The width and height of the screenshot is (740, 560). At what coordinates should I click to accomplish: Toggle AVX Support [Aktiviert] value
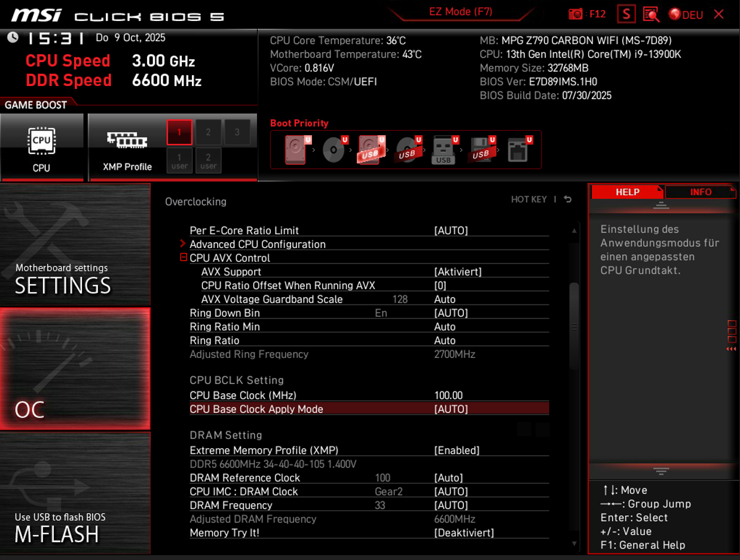[x=458, y=272]
